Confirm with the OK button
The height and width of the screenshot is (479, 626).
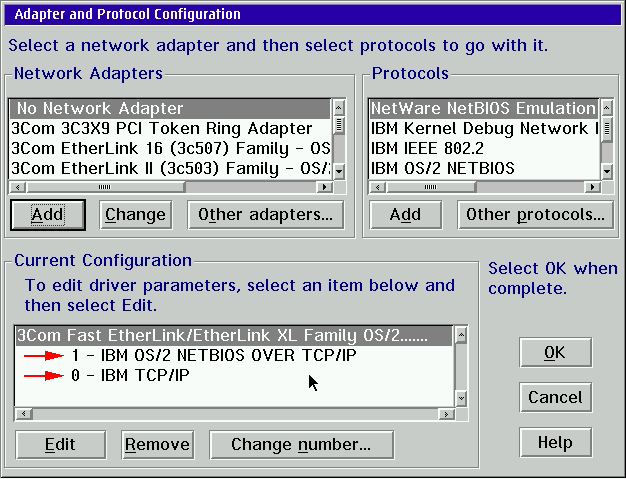[x=555, y=352]
